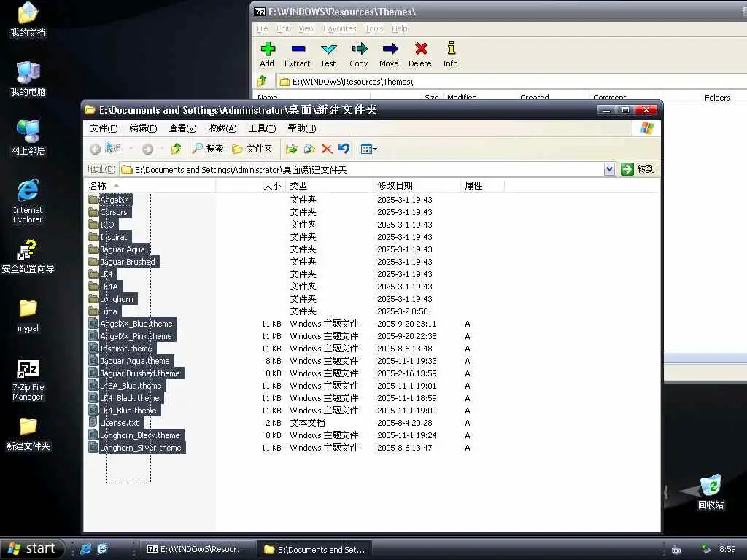Sort by the 修改日期 column header
747x560 pixels.
coord(417,186)
